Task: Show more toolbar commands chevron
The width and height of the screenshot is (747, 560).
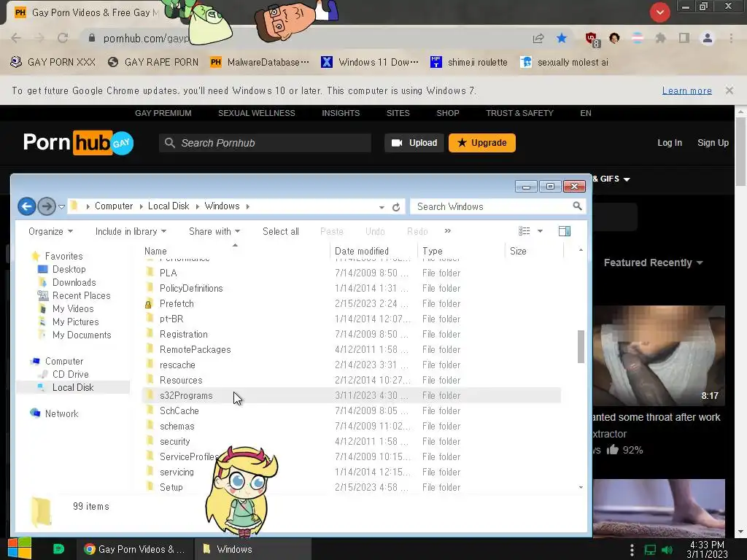Action: click(447, 231)
